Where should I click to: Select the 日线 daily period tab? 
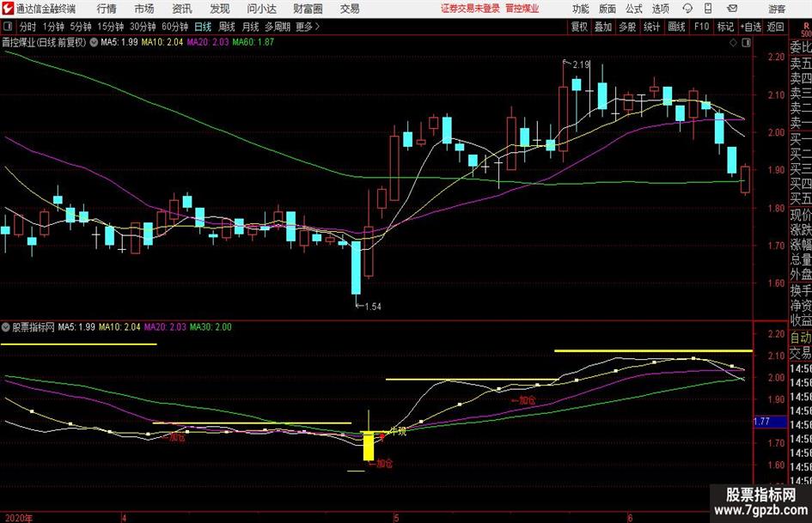click(203, 27)
